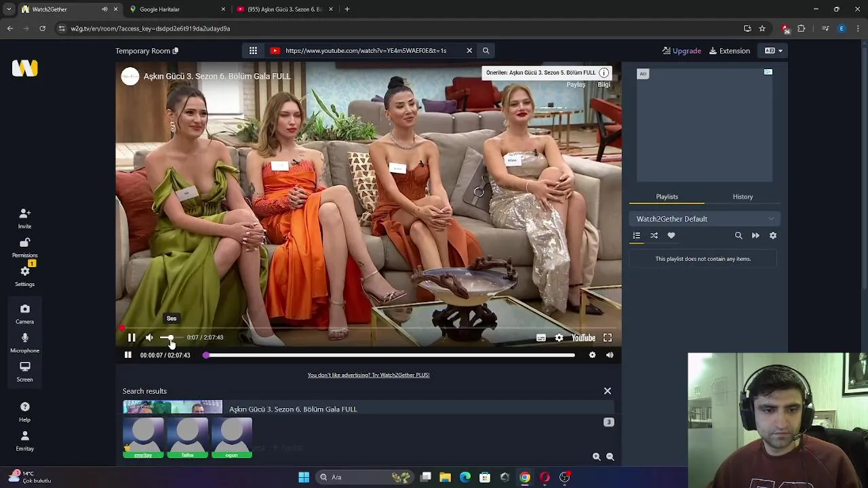868x488 pixels.
Task: Search within the playlist
Action: (738, 235)
